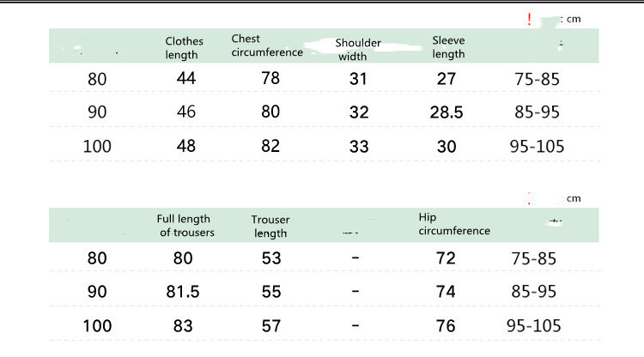
Task: Select trouser length value 57
Action: point(271,325)
